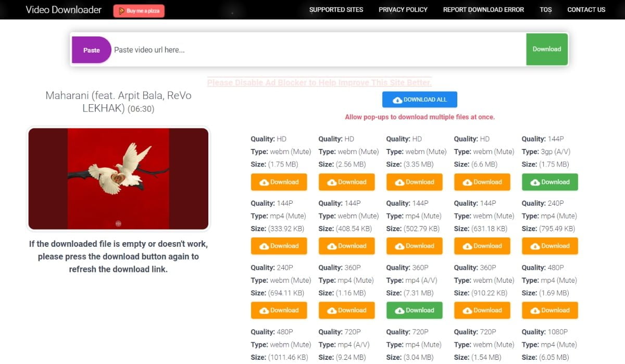This screenshot has height=364, width=625.
Task: Click the Please Disable Ad Blocker link
Action: (x=319, y=82)
